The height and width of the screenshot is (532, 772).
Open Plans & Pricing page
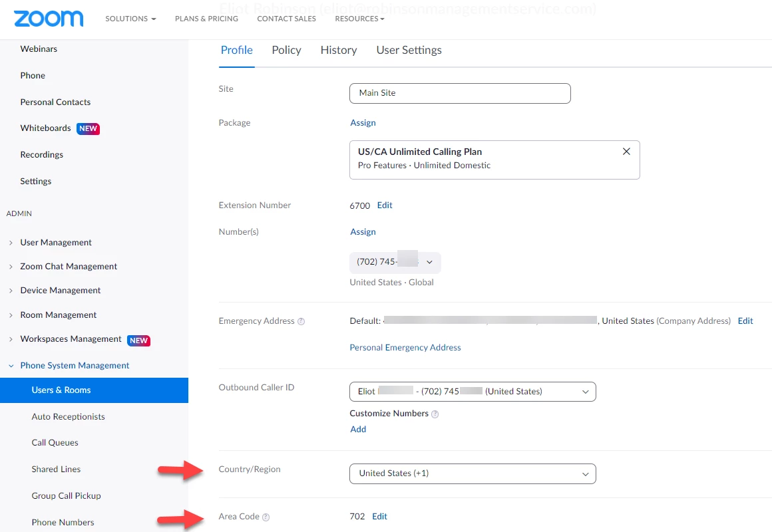pyautogui.click(x=207, y=19)
